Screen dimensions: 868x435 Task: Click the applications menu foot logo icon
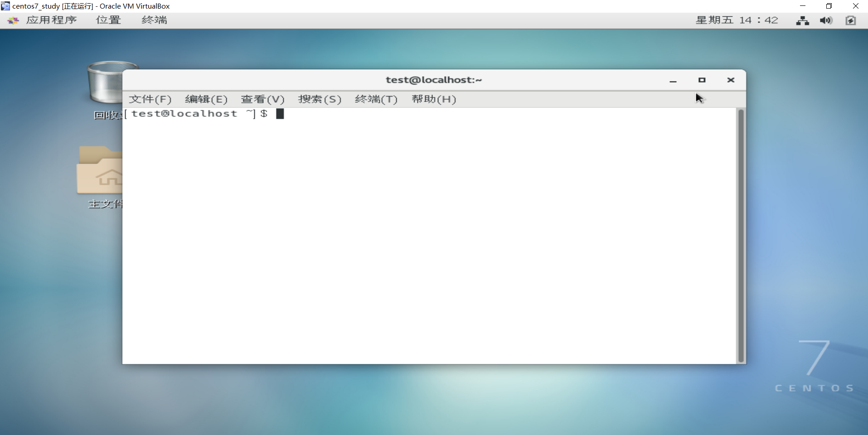[13, 20]
